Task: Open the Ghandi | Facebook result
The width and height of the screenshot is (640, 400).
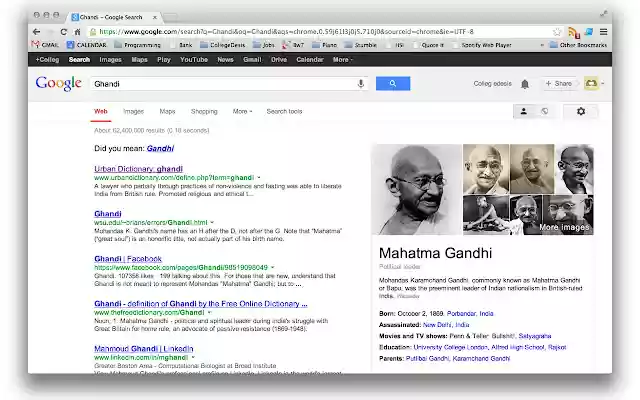Action: (128, 258)
